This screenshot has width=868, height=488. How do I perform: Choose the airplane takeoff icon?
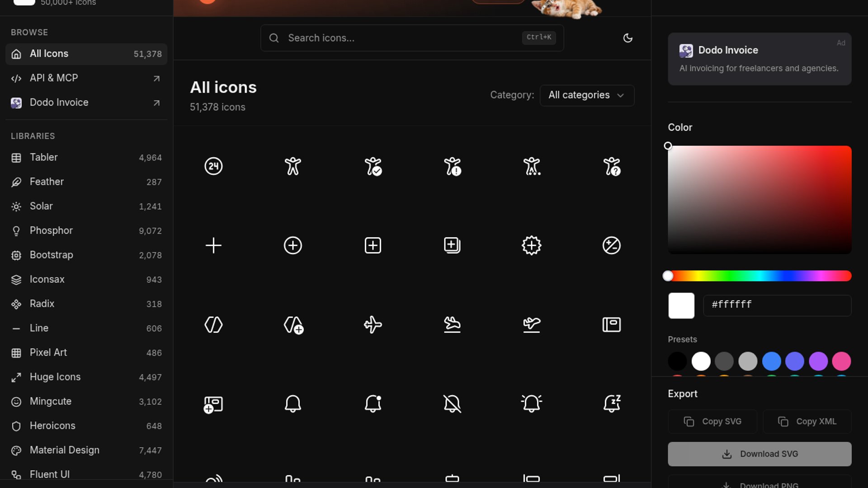[x=532, y=324]
